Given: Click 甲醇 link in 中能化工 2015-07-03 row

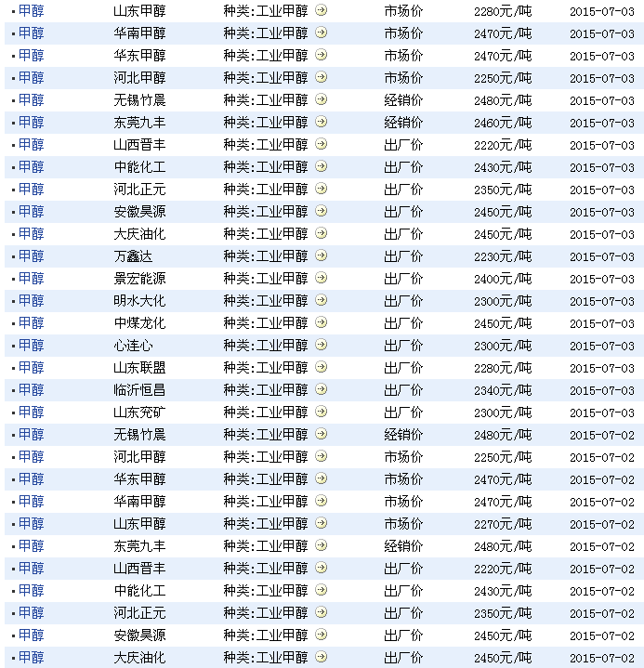Looking at the screenshot, I should pyautogui.click(x=31, y=167).
